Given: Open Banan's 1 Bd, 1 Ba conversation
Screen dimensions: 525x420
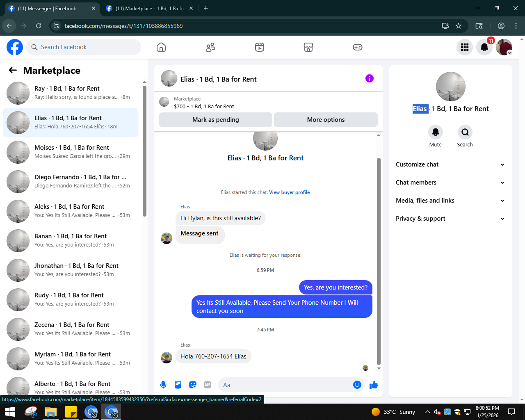Looking at the screenshot, I should 71,241.
